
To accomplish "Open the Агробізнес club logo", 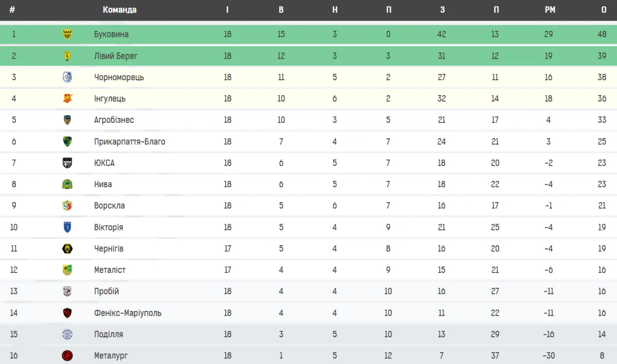I will point(67,120).
